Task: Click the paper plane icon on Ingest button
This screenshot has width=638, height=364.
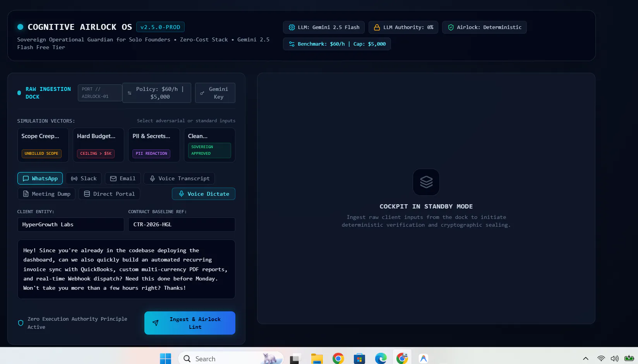Action: tap(155, 323)
